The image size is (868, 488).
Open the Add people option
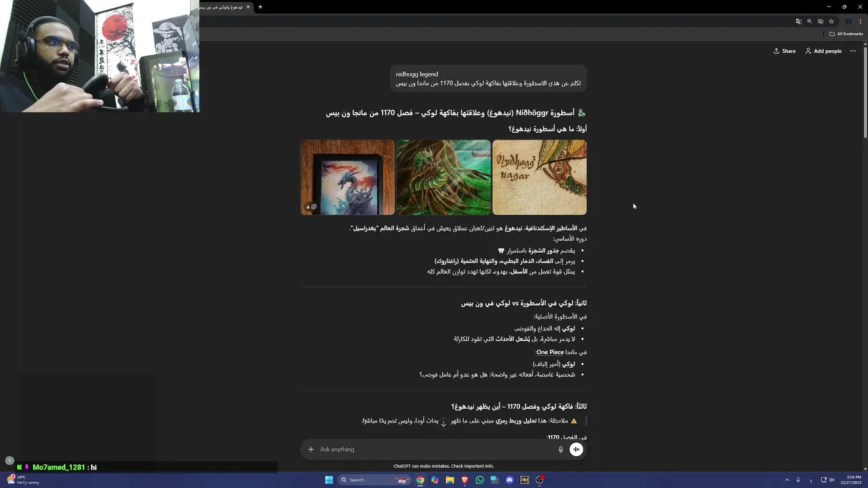823,51
